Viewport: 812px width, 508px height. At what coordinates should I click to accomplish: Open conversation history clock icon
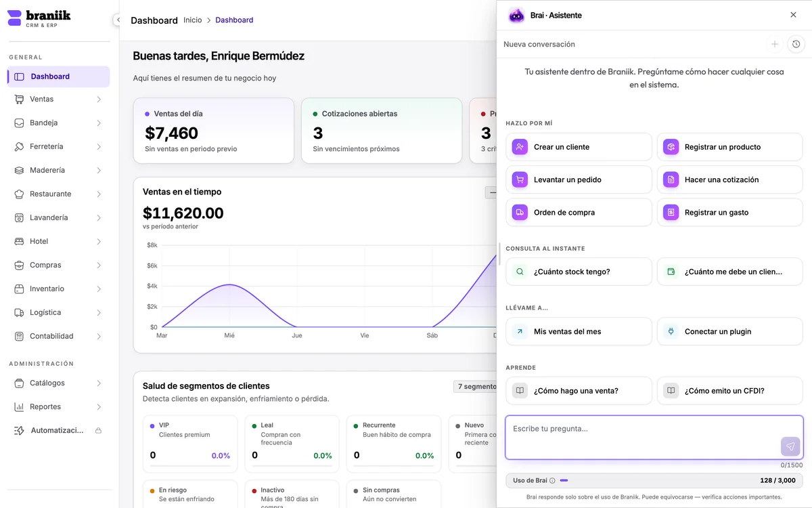pyautogui.click(x=796, y=44)
